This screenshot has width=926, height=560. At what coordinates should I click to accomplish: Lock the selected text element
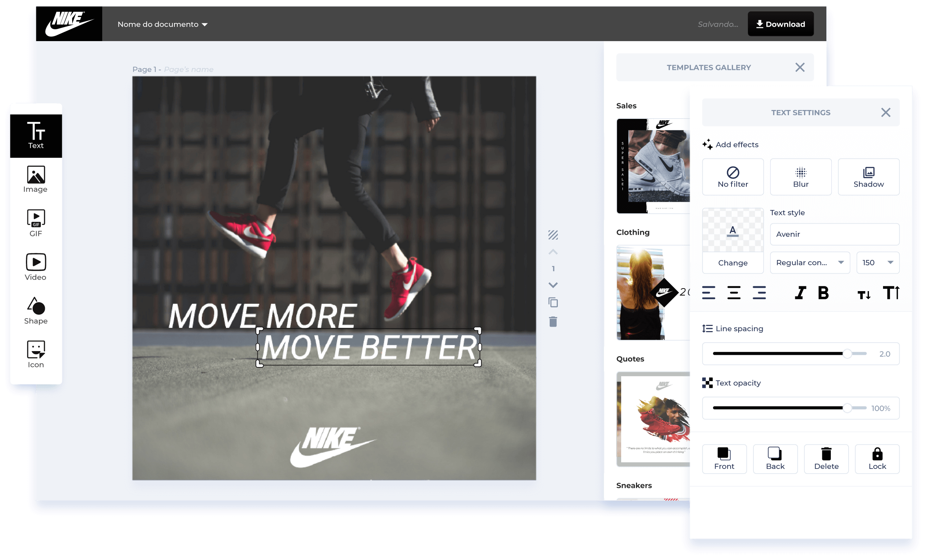click(877, 459)
